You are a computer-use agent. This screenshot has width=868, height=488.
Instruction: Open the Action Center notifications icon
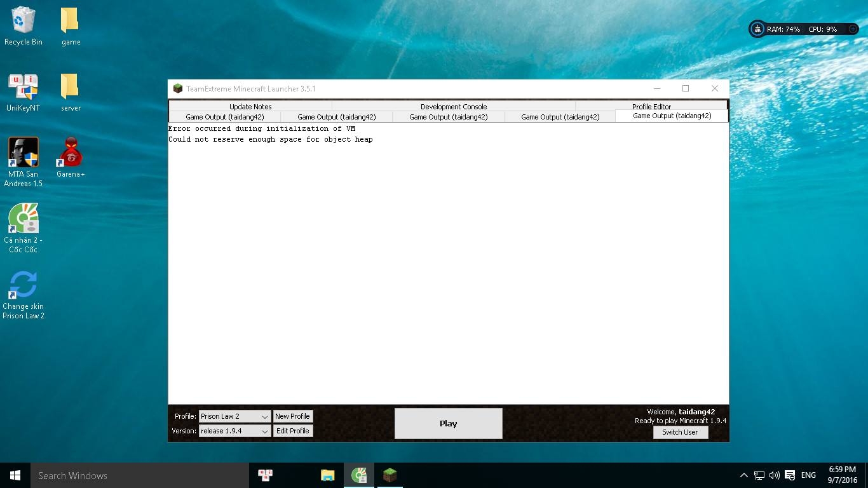790,475
